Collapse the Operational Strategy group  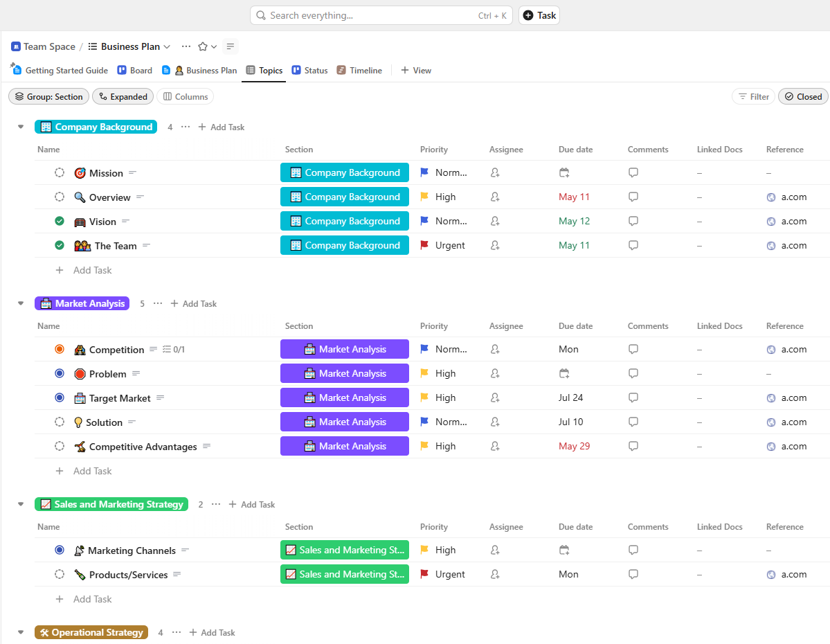(x=21, y=633)
